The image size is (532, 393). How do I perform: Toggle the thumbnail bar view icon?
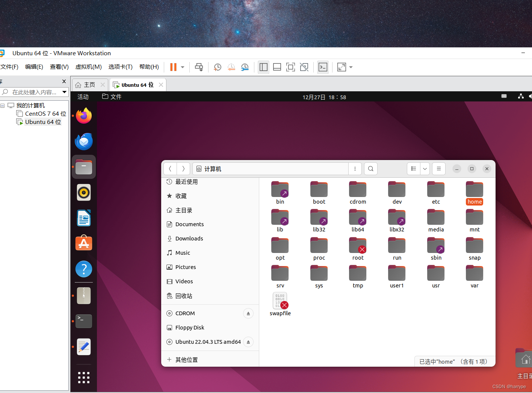[x=277, y=67]
